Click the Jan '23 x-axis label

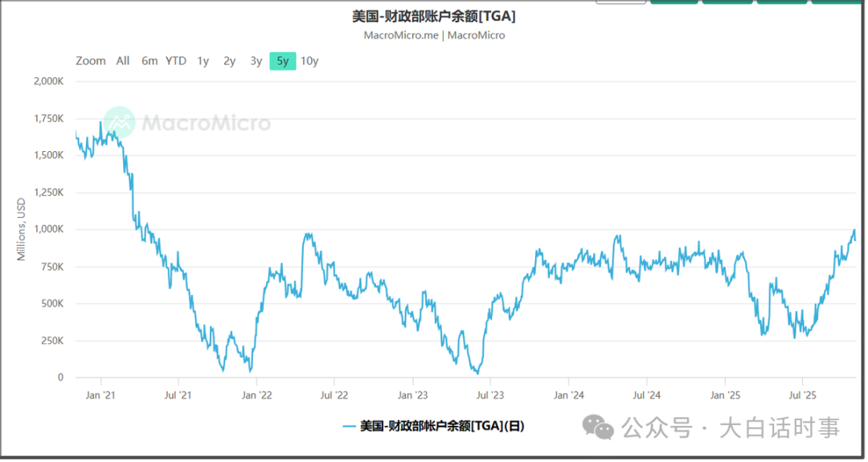pyautogui.click(x=412, y=395)
